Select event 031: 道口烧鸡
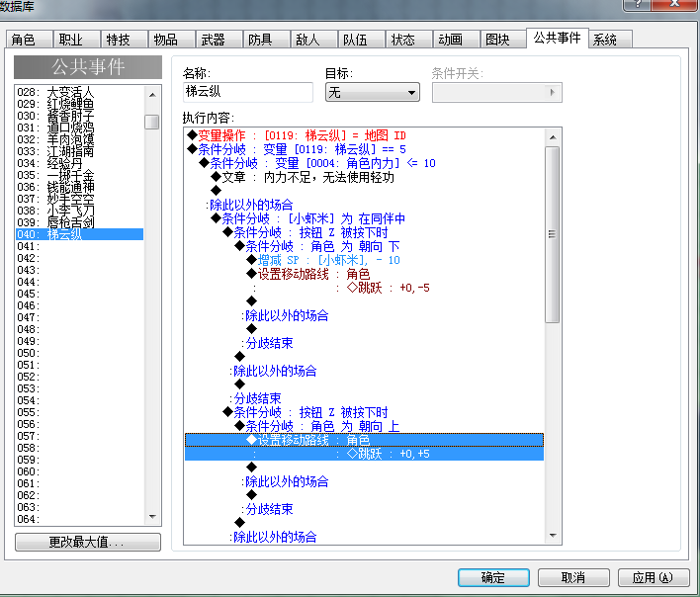Image resolution: width=700 pixels, height=597 pixels. [79, 128]
